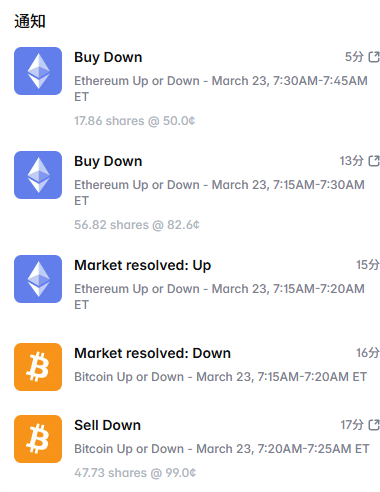Image resolution: width=380 pixels, height=492 pixels.
Task: Click Ethereum icon for 7:15AM-7:30AM Buy Down
Action: (38, 175)
